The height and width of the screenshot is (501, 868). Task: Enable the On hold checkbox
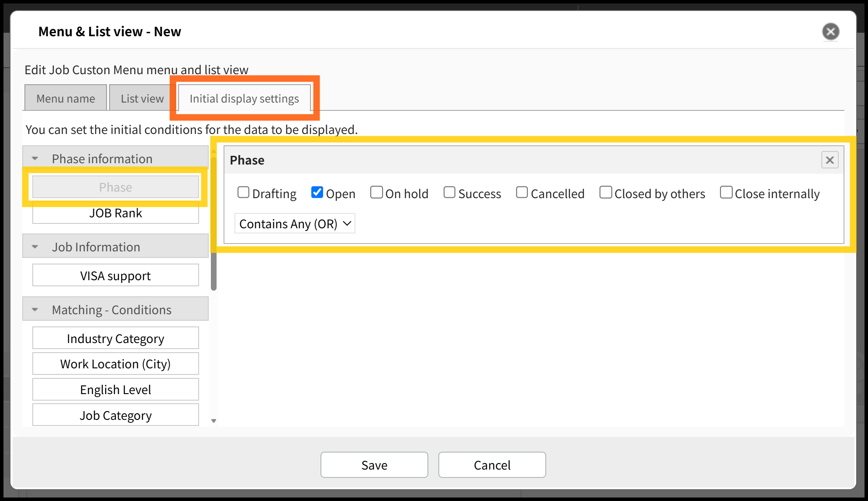376,192
